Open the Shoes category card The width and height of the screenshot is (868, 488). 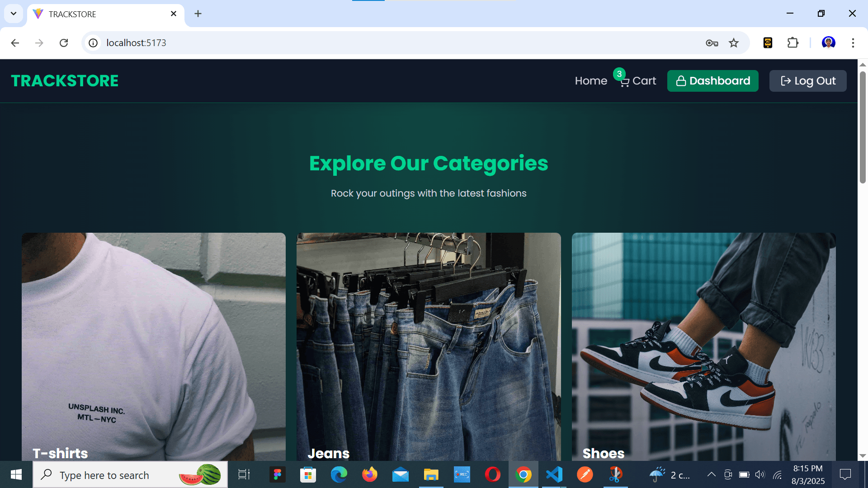point(704,347)
